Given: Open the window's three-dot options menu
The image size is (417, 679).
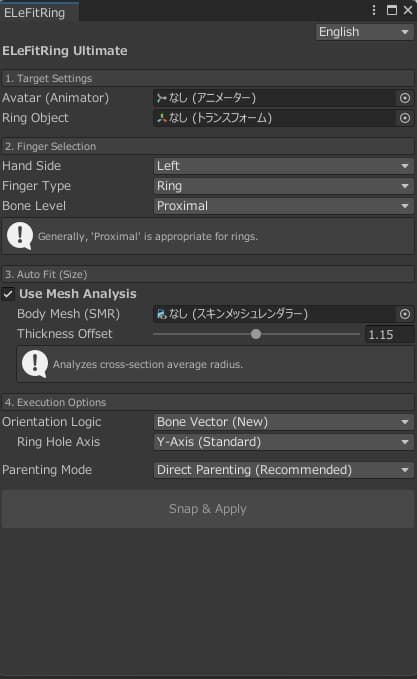Looking at the screenshot, I should (x=374, y=10).
